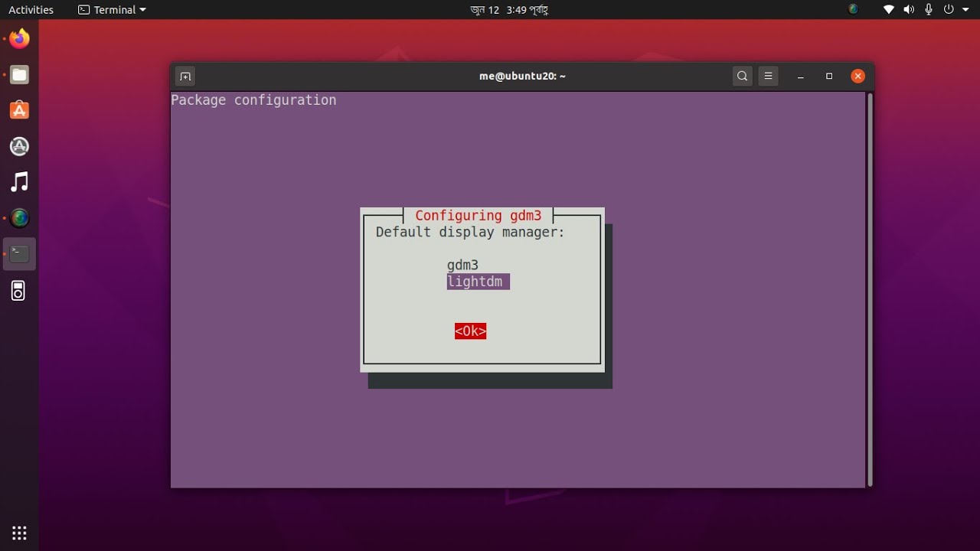
Task: Open the media device icon in dock
Action: tap(19, 291)
